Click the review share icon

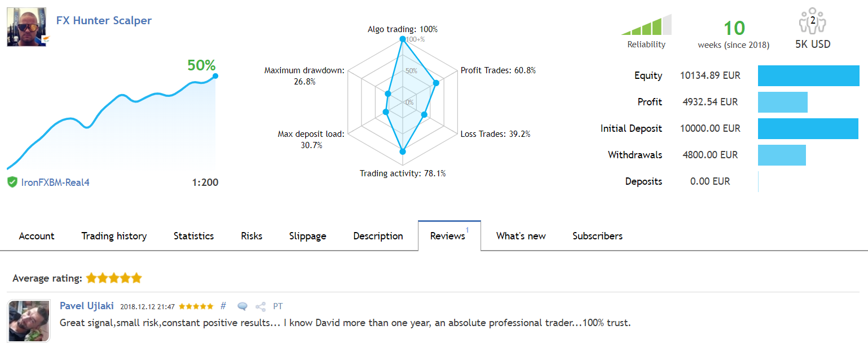[x=261, y=306]
